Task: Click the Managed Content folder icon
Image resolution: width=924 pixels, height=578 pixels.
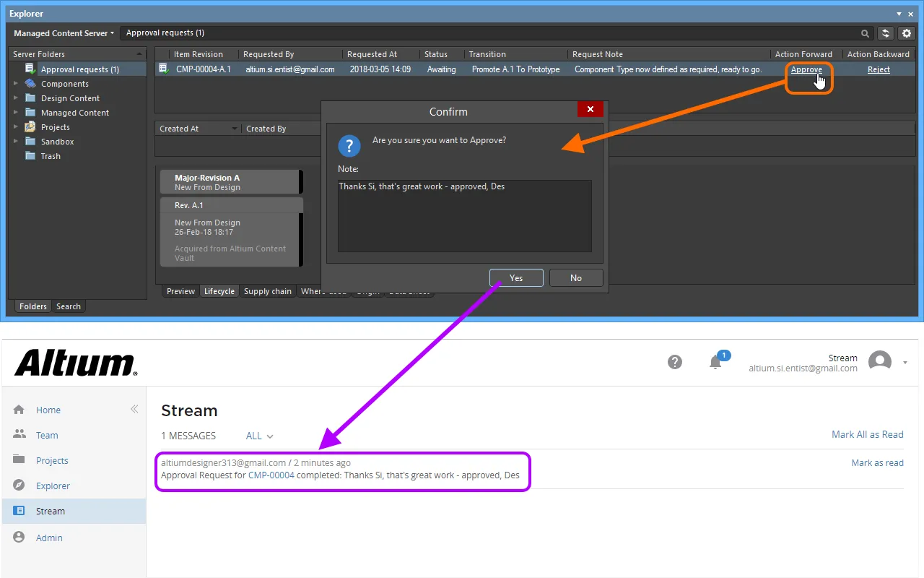Action: 30,113
